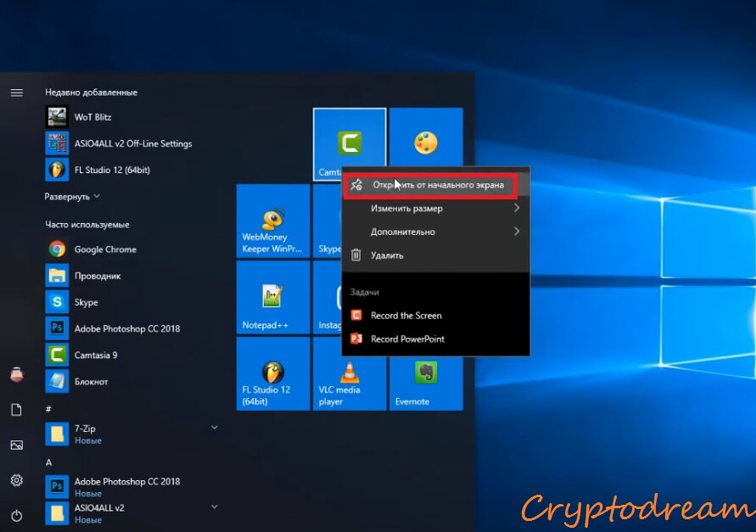Open the Paint palette tile
The width and height of the screenshot is (756, 532).
click(426, 137)
